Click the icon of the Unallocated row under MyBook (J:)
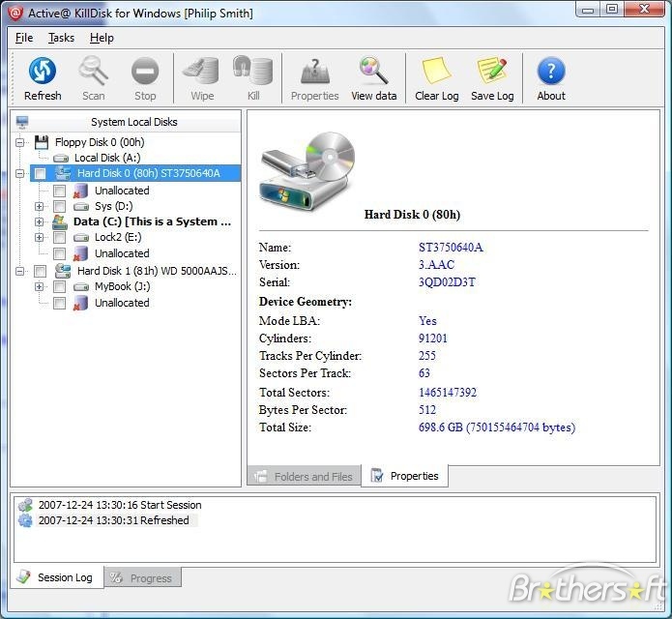Screen dimensions: 672x619 (80, 303)
